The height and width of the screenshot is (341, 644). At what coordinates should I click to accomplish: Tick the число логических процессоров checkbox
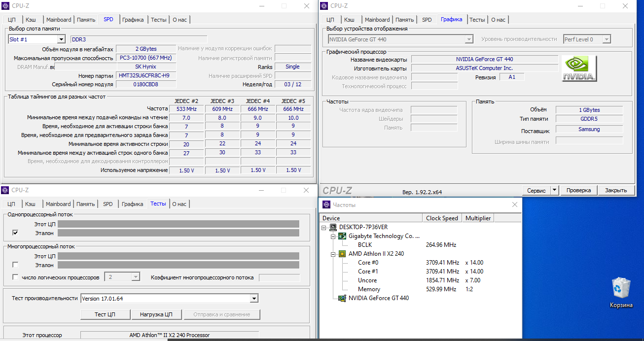coord(15,277)
